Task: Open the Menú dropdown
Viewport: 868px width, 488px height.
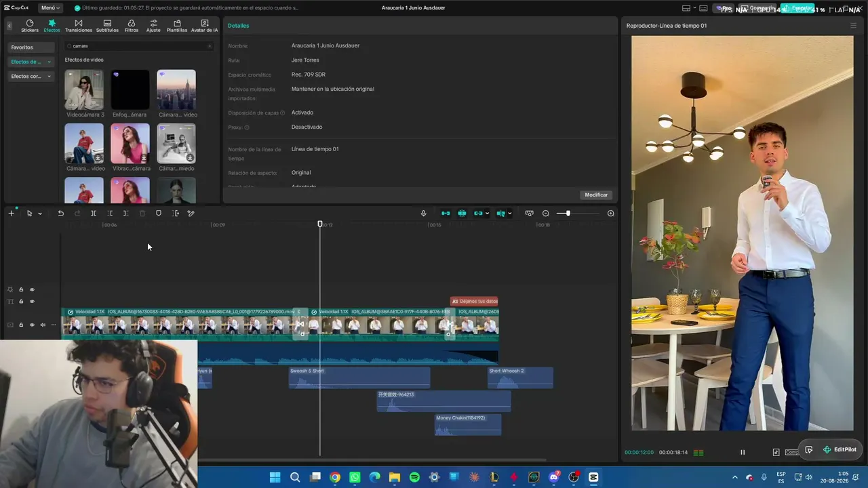Action: [x=50, y=8]
